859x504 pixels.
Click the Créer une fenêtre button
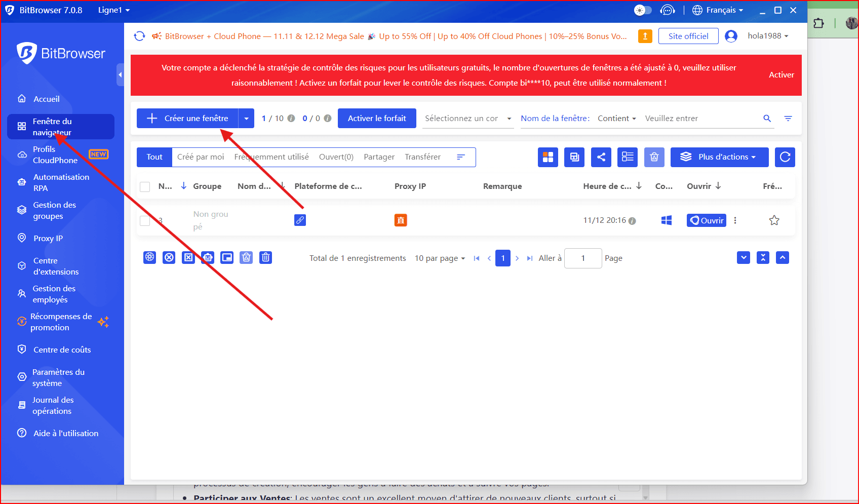(188, 119)
